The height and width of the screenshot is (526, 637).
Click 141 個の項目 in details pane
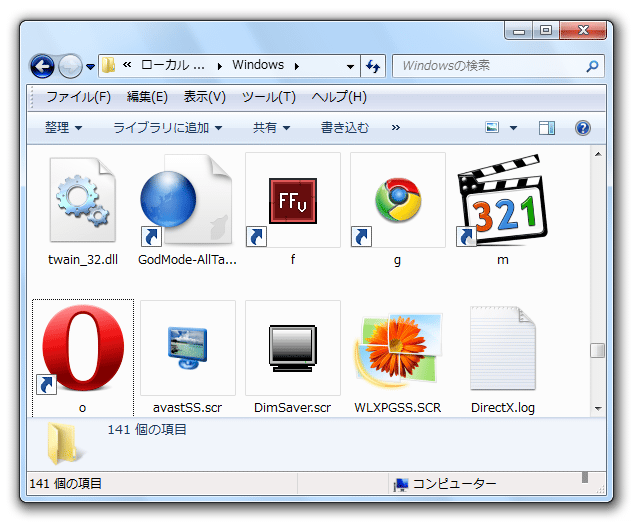pyautogui.click(x=147, y=430)
